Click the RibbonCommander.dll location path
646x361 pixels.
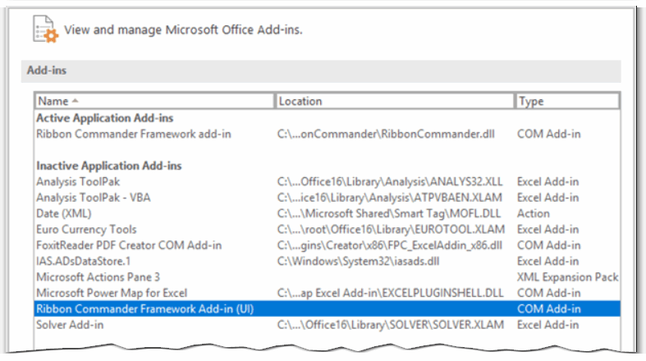pyautogui.click(x=386, y=134)
